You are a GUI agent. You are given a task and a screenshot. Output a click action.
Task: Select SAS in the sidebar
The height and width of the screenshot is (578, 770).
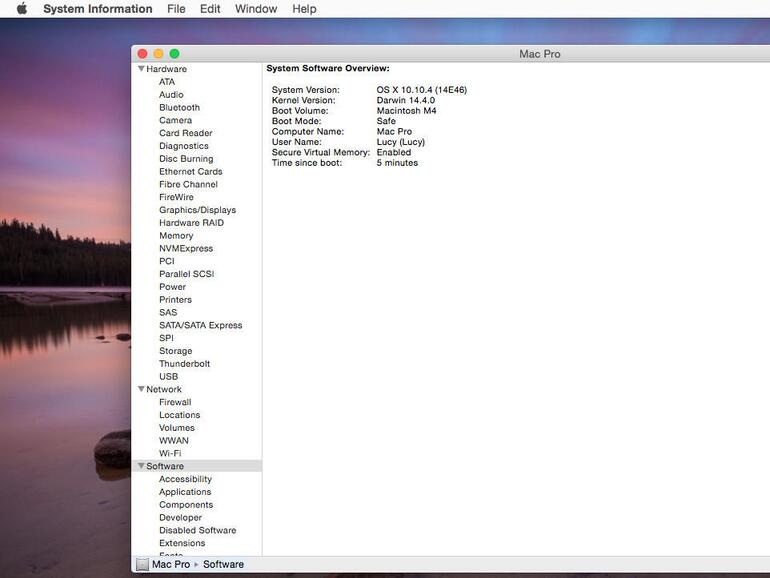(x=168, y=312)
